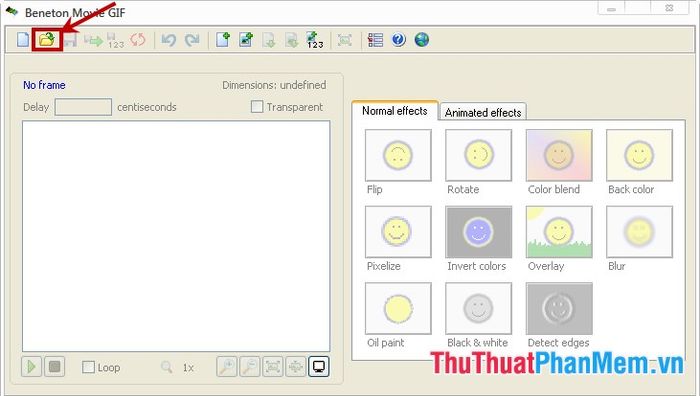Click the globe website icon

421,40
